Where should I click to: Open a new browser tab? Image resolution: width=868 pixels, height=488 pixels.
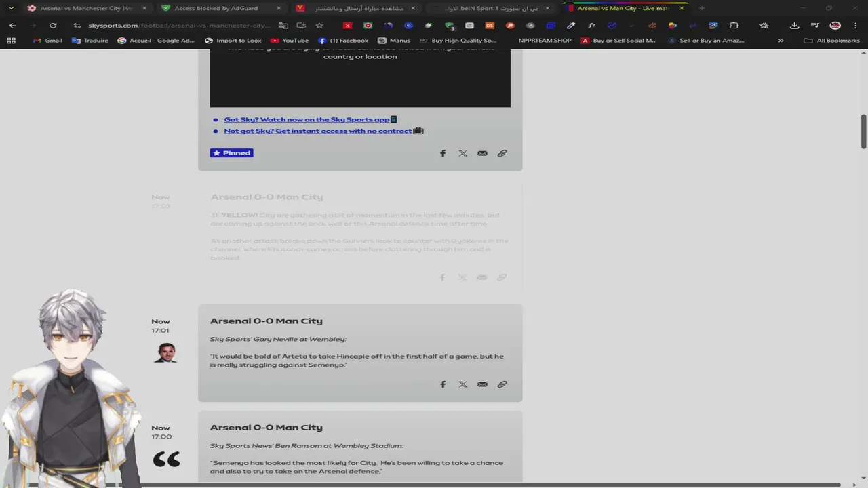[701, 8]
